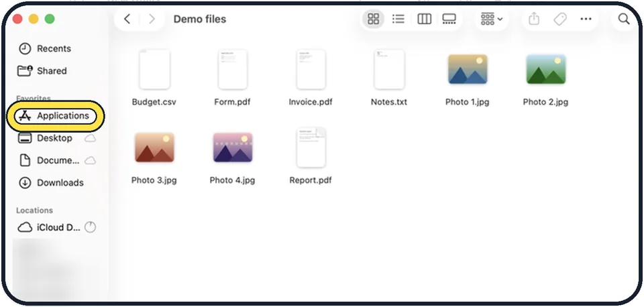644x307 pixels.
Task: Open the More actions ellipsis menu
Action: click(x=586, y=19)
